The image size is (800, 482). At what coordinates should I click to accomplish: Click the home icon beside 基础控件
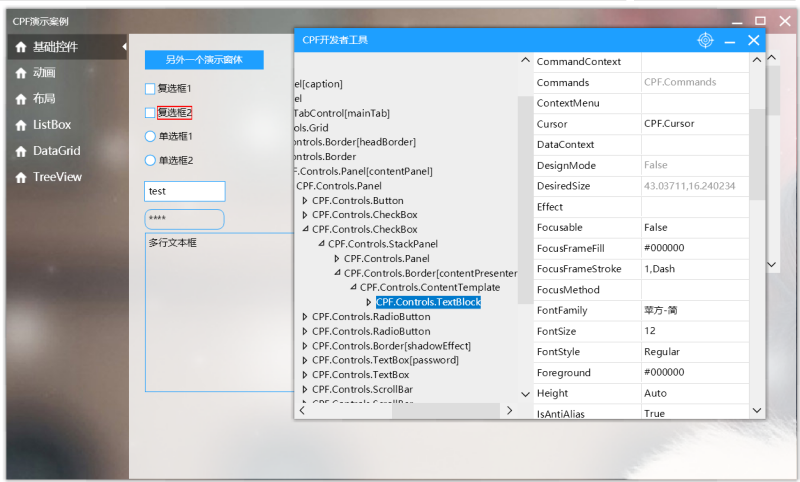point(21,47)
